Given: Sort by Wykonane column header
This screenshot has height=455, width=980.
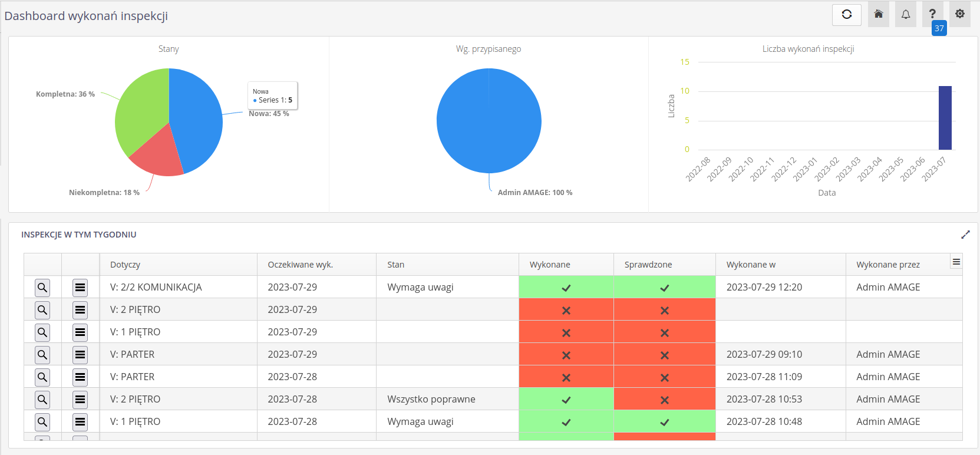Looking at the screenshot, I should [566, 265].
